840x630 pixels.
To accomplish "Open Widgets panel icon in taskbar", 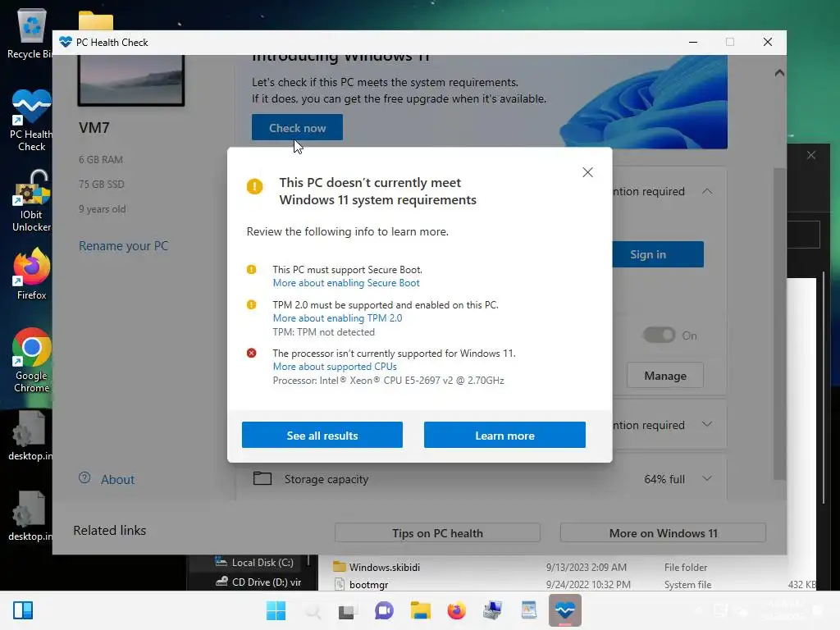I will 23,610.
